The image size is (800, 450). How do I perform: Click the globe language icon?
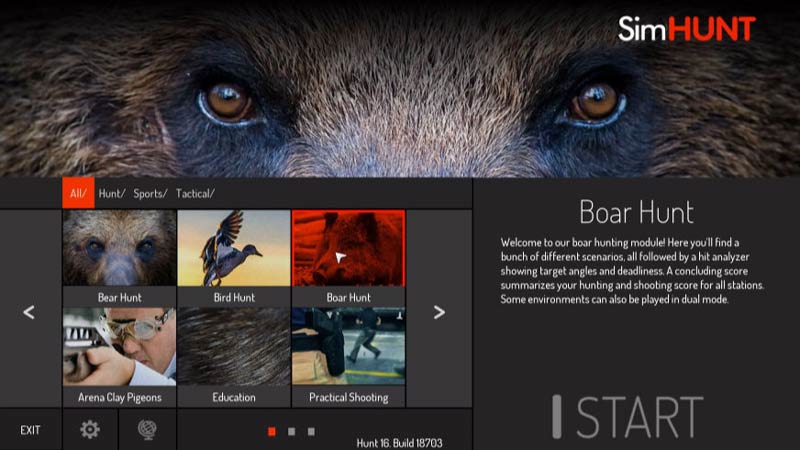click(147, 430)
